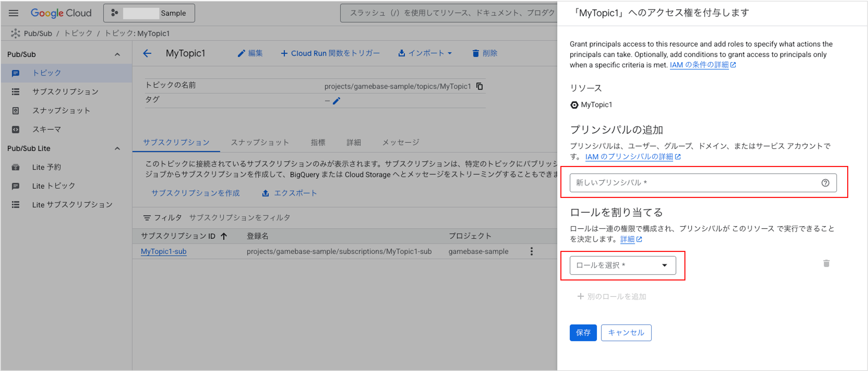This screenshot has height=371, width=868.
Task: Open the hamburger navigation menu
Action: 13,13
